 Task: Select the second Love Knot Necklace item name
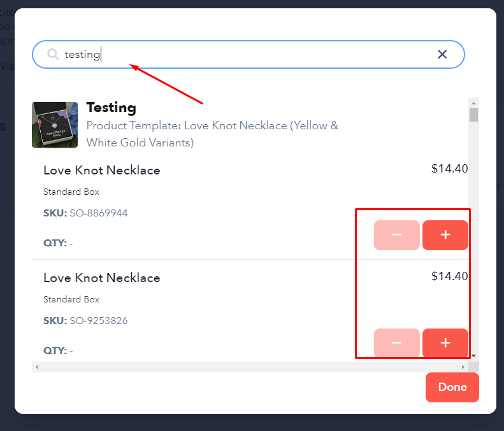(102, 278)
